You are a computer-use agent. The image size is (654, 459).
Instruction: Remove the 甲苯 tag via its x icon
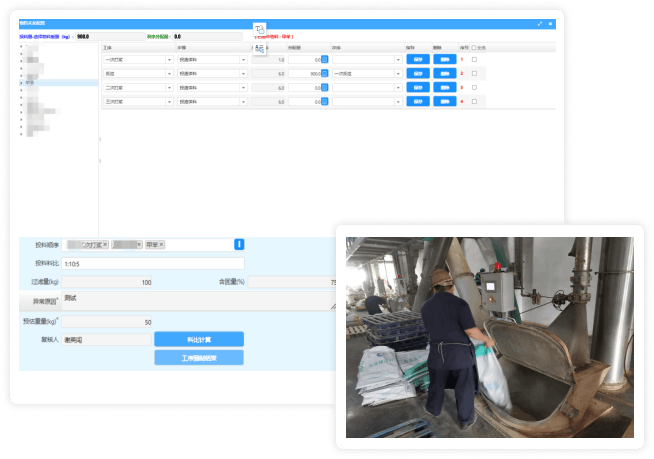162,244
